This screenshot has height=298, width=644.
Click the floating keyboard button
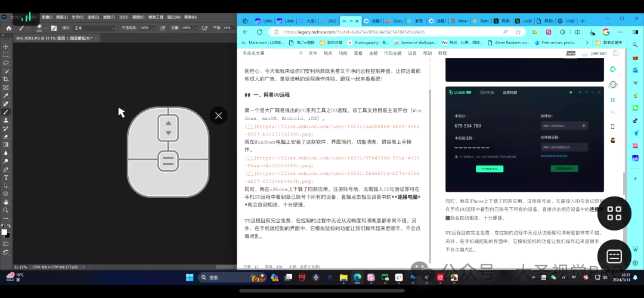click(614, 256)
